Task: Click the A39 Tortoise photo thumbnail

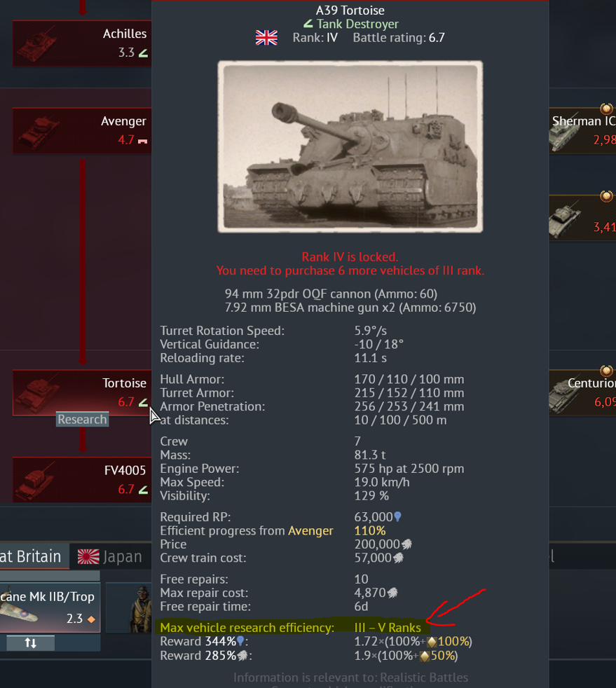Action: click(x=350, y=146)
